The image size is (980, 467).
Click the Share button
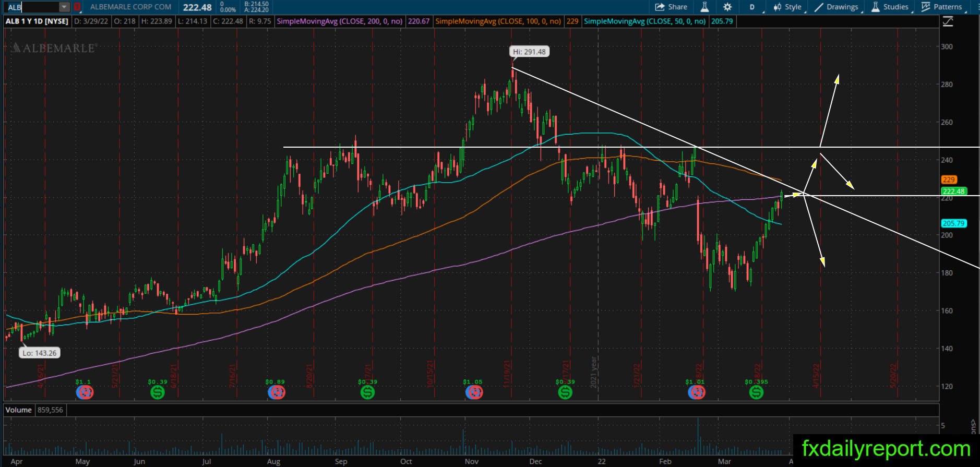pyautogui.click(x=671, y=7)
